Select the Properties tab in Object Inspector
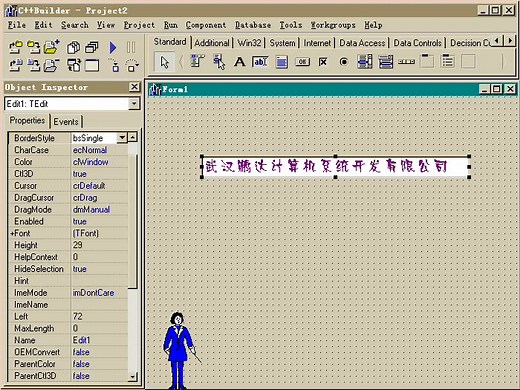Viewport: 520px width, 390px height. tap(27, 120)
